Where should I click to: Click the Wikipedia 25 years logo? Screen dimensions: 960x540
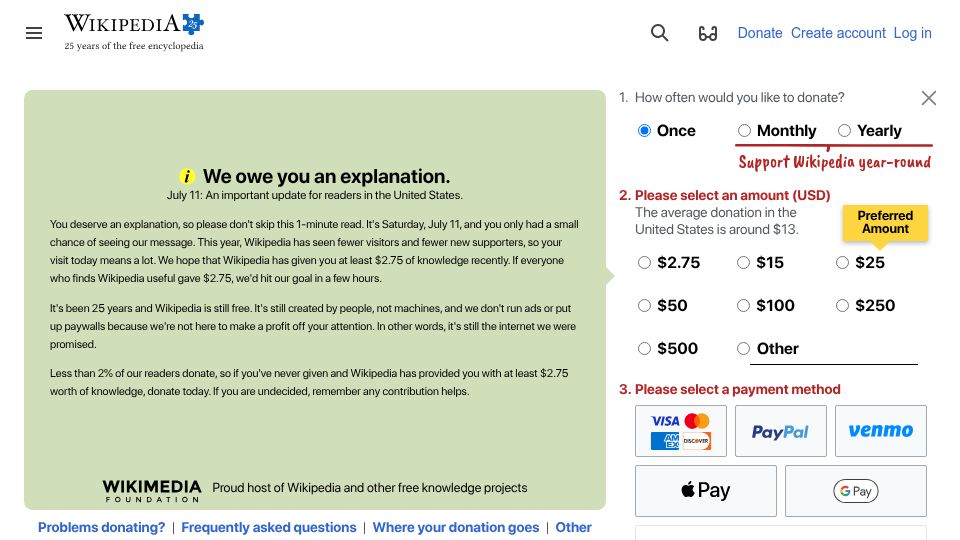pyautogui.click(x=134, y=32)
